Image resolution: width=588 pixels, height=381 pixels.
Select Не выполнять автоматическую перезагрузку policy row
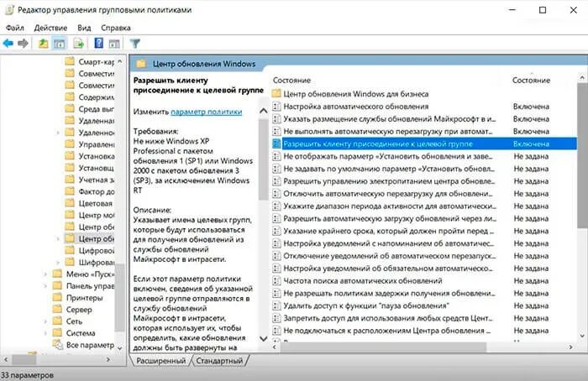(x=423, y=131)
